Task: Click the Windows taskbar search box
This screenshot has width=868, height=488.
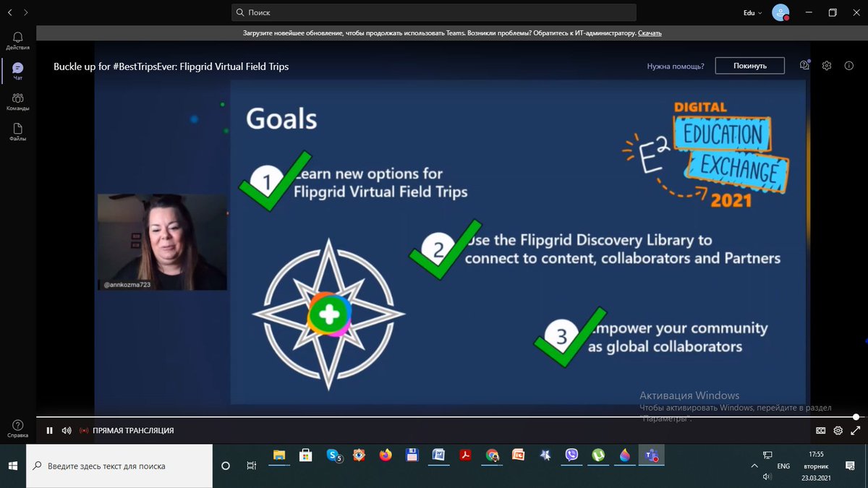Action: pyautogui.click(x=119, y=466)
